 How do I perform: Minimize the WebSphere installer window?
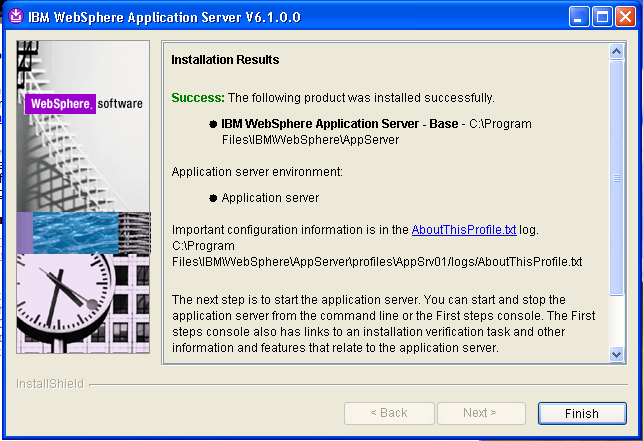[579, 17]
